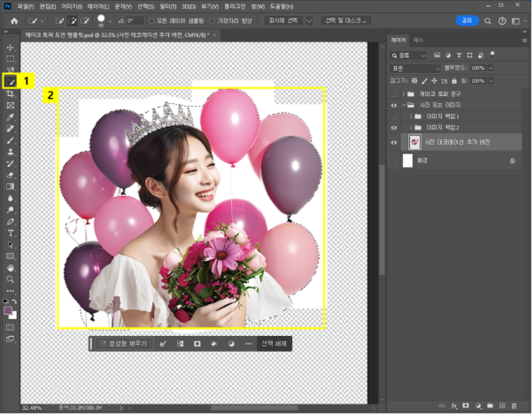The image size is (532, 414).
Task: Enable the 모든 레이어 샘플링 checkbox
Action: pos(152,21)
